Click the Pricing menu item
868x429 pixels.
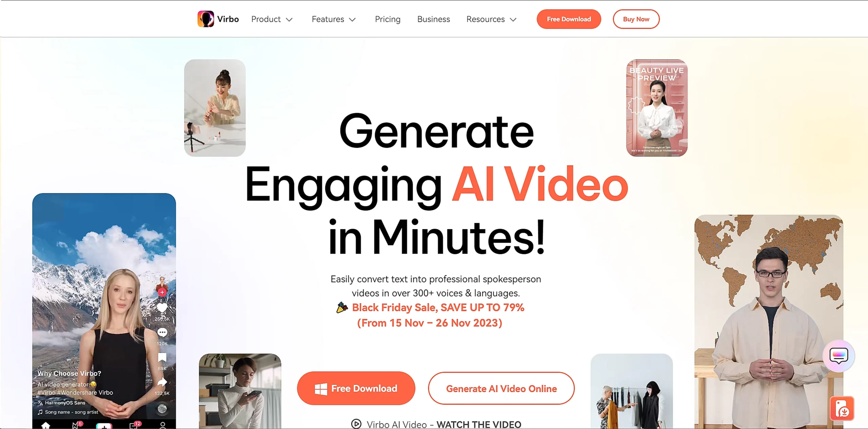point(388,19)
